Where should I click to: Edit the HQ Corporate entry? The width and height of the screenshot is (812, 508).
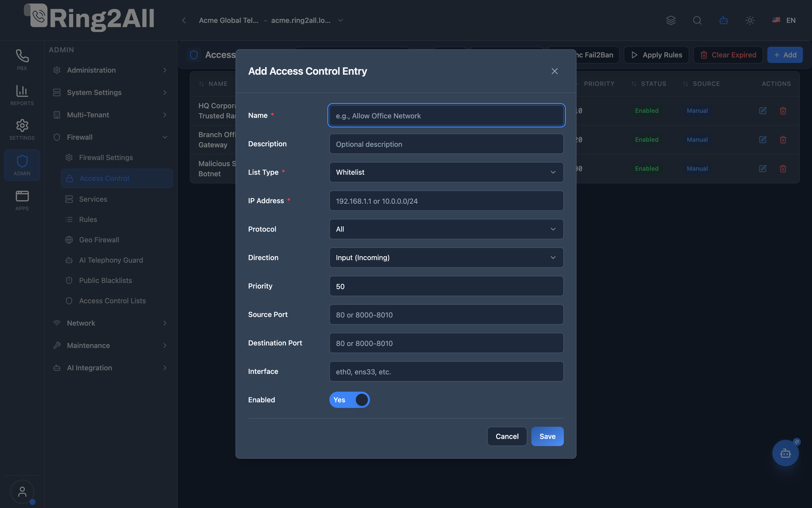coord(763,110)
